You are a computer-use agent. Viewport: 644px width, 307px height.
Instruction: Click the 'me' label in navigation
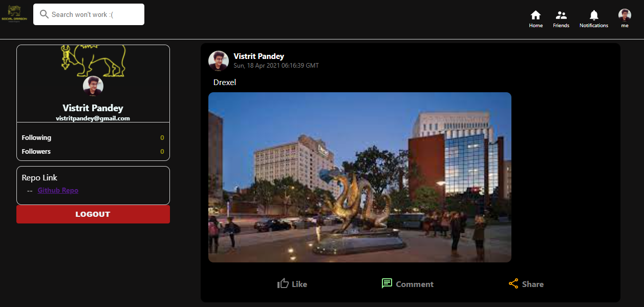pyautogui.click(x=625, y=26)
